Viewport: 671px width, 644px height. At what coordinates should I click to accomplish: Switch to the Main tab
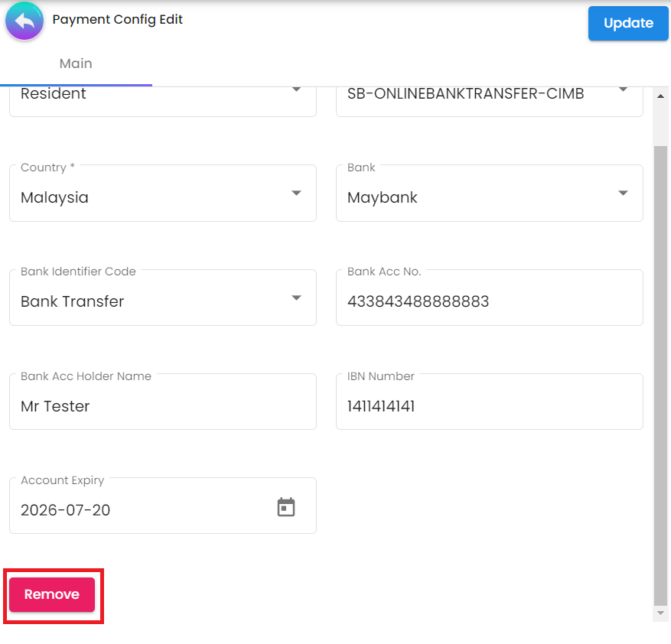(x=76, y=63)
